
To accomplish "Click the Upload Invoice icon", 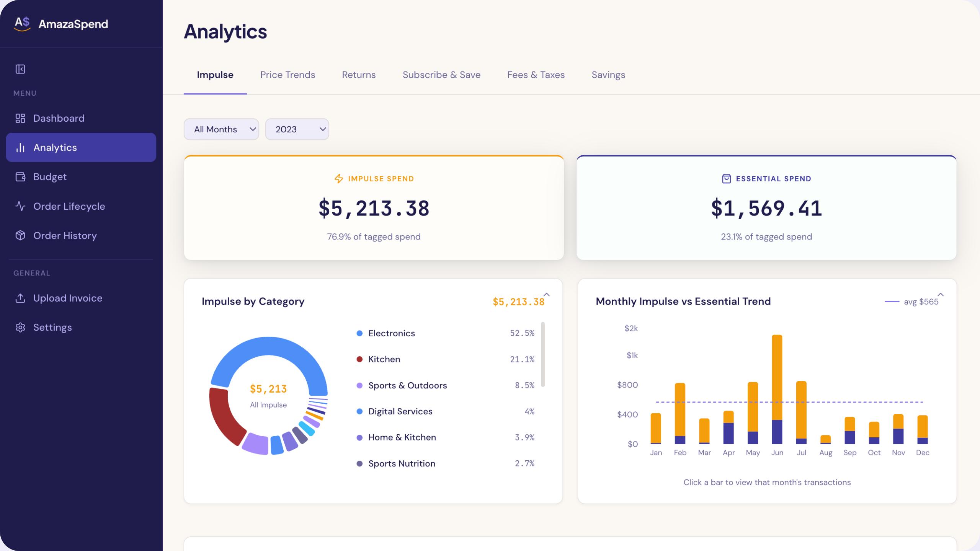I will click(20, 298).
